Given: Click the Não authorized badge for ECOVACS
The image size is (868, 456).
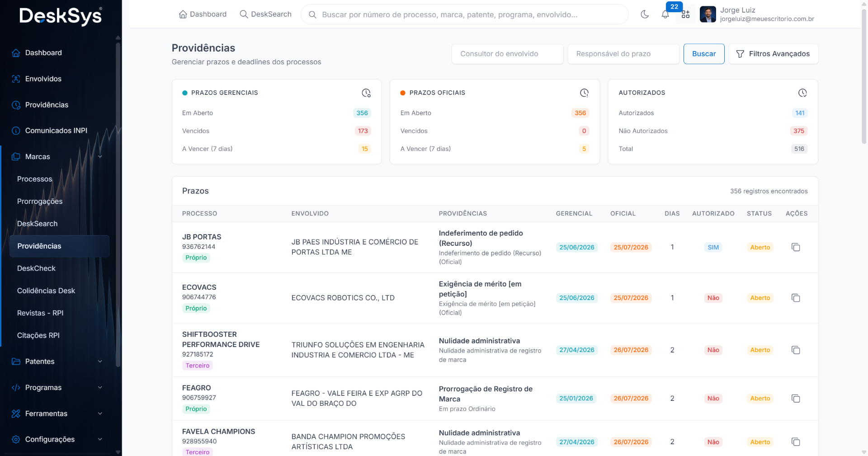Looking at the screenshot, I should (x=713, y=298).
